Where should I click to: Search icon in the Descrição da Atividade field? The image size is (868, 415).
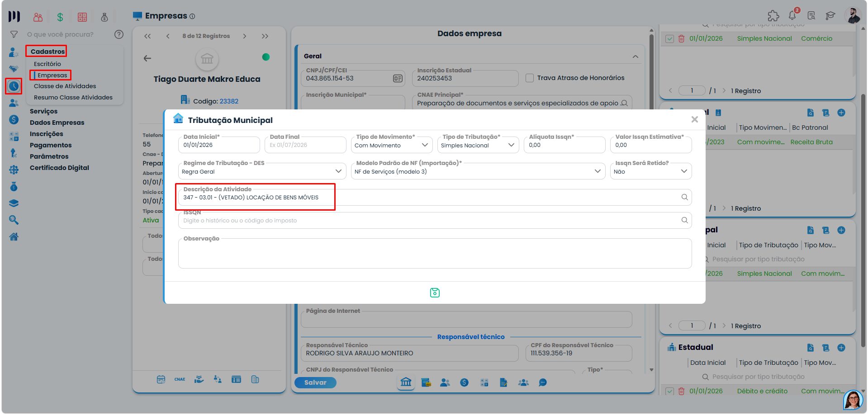pyautogui.click(x=684, y=197)
